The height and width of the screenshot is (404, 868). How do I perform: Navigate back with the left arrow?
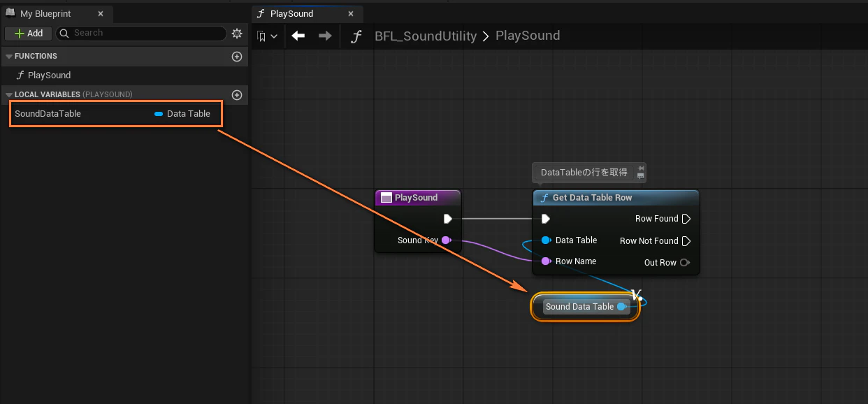click(x=298, y=36)
